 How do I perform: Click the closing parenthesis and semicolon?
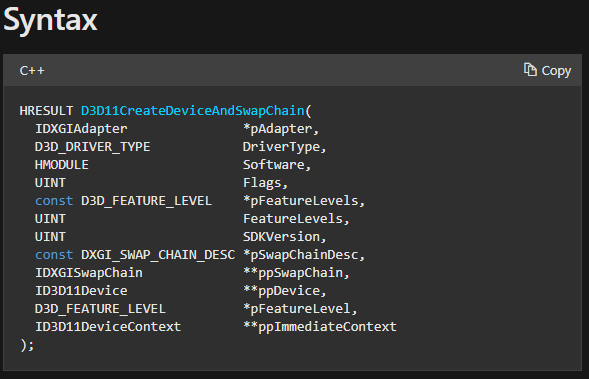point(27,345)
